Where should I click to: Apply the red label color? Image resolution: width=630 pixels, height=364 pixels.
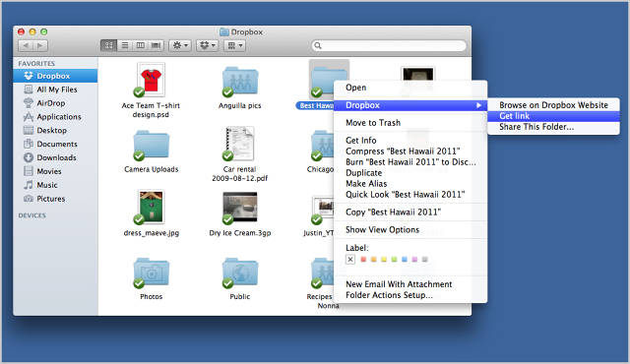363,260
